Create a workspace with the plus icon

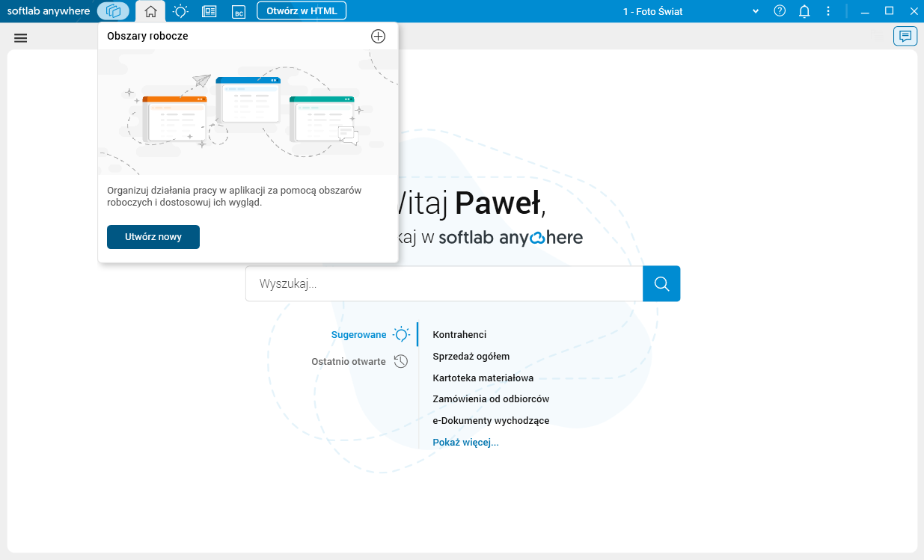point(378,35)
